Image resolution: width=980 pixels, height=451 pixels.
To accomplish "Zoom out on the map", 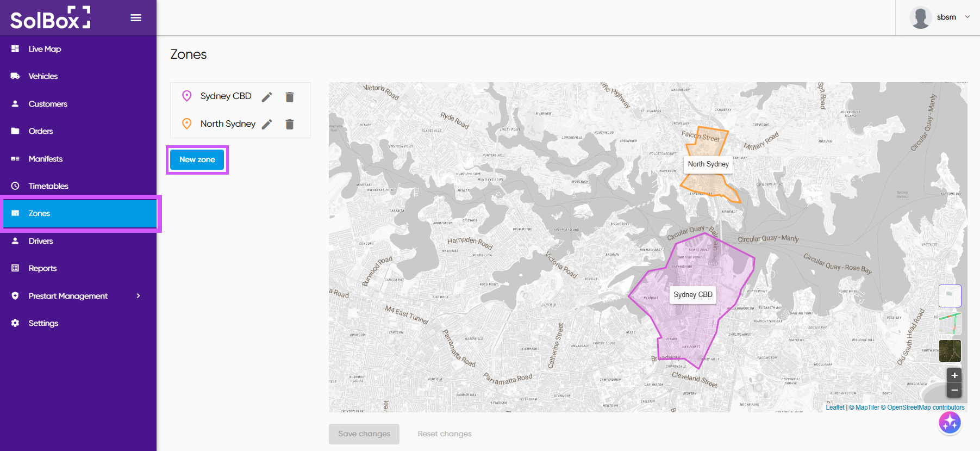I will coord(954,390).
